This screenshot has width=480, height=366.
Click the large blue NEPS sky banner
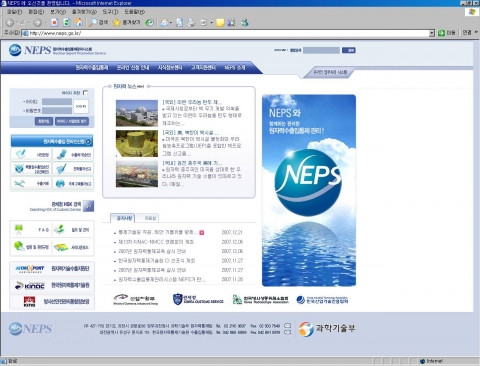pyautogui.click(x=309, y=190)
